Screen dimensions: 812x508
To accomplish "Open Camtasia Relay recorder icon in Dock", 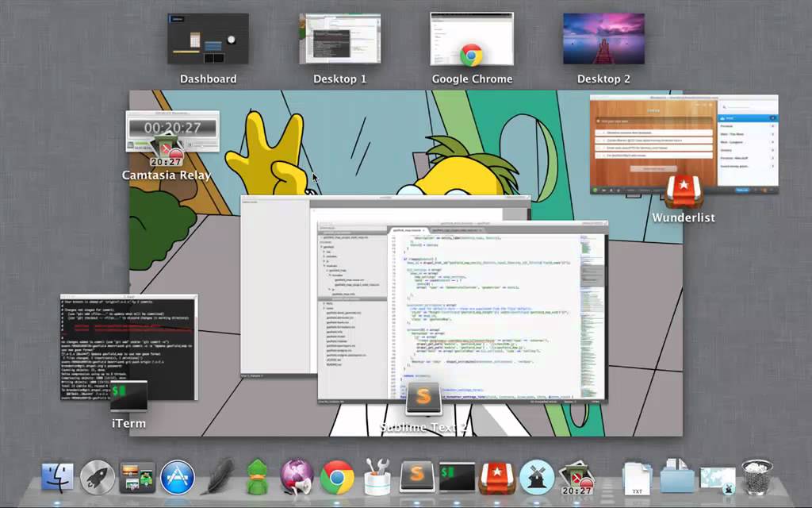I will pos(577,478).
